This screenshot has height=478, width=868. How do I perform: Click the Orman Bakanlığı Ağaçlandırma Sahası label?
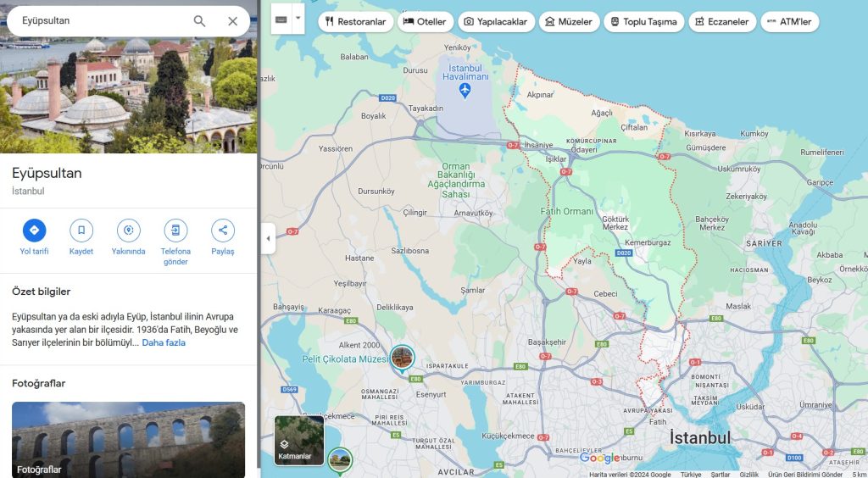(456, 181)
